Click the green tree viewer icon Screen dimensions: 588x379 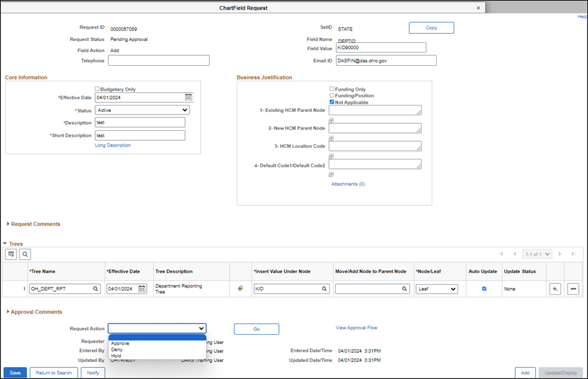tap(241, 288)
